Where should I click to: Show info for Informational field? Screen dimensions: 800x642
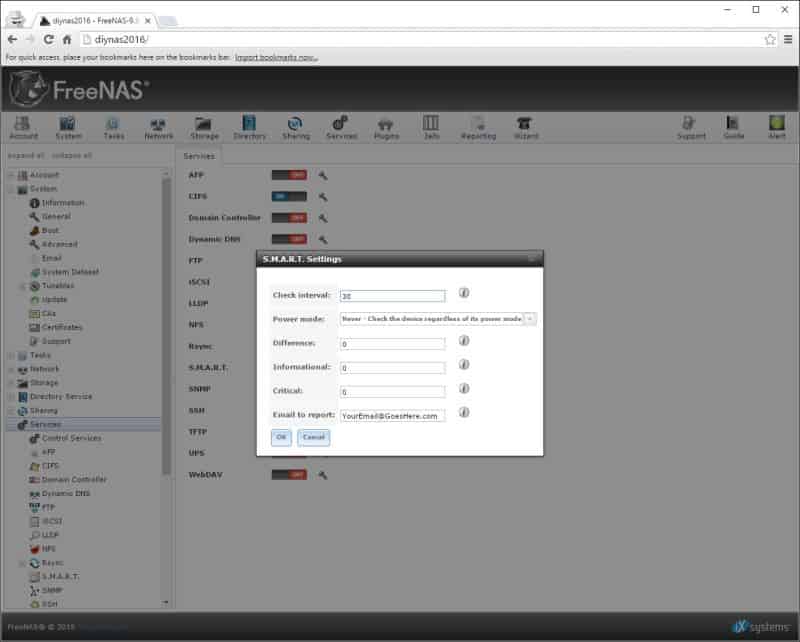(x=464, y=364)
